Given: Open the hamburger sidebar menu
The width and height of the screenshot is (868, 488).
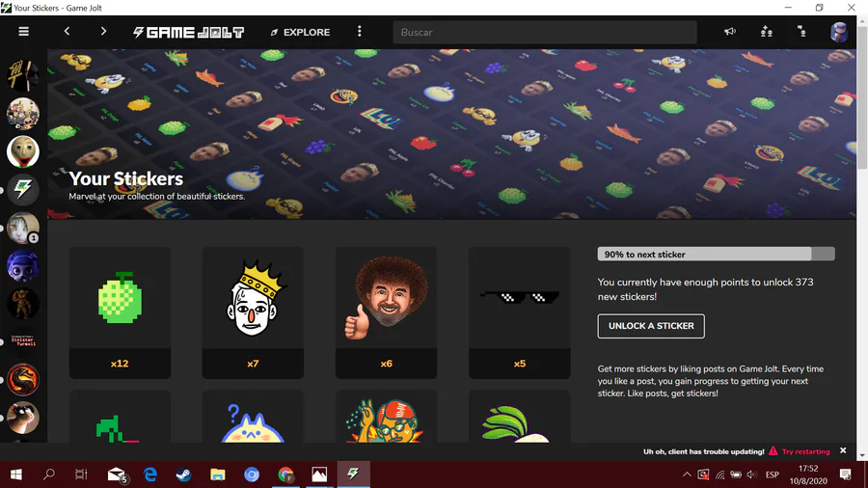Looking at the screenshot, I should click(23, 32).
